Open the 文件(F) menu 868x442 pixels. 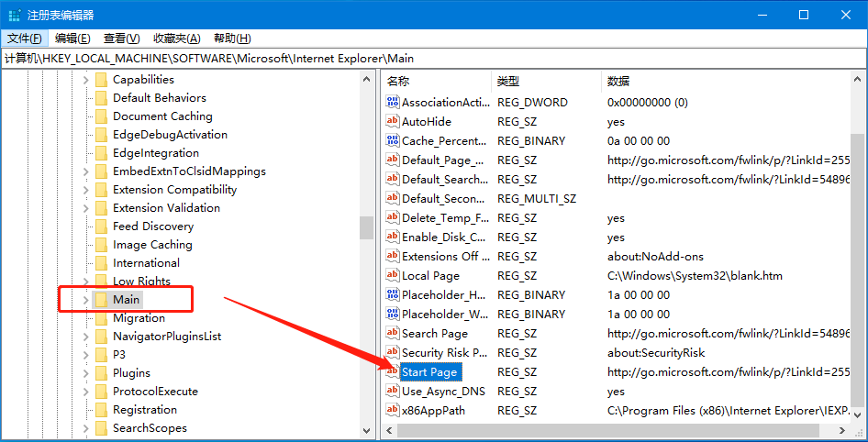(x=25, y=39)
